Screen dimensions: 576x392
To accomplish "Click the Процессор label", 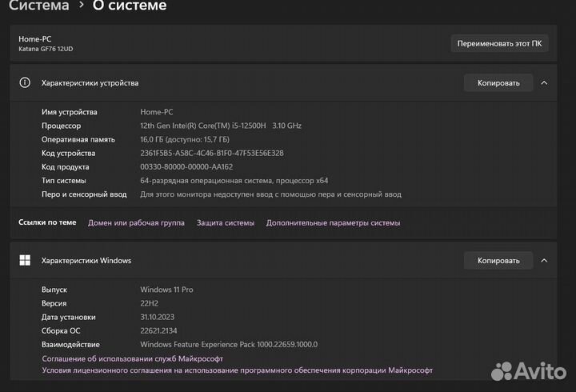I will 61,126.
